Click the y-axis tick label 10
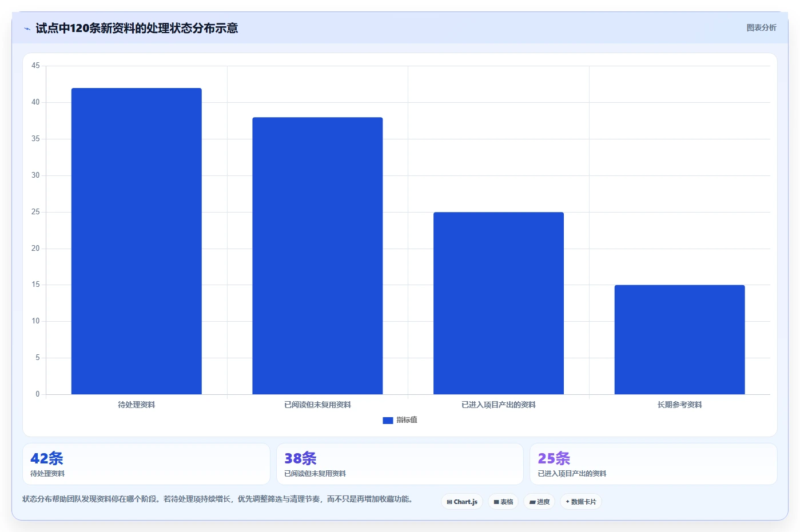 point(35,321)
